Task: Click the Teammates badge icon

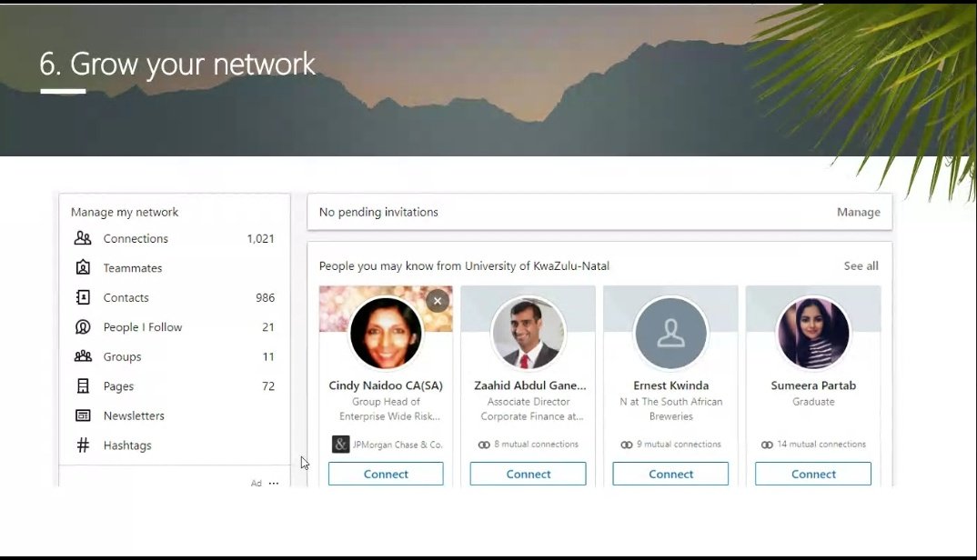Action: point(83,267)
